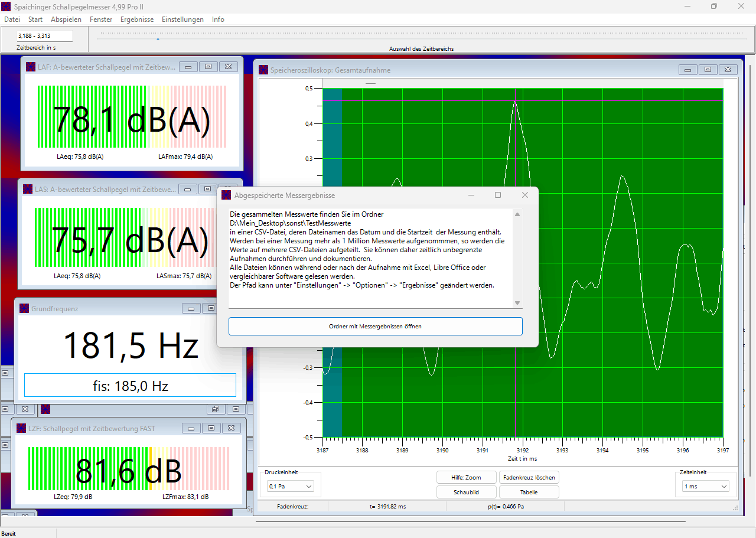This screenshot has width=756, height=538.
Task: Click the dialog text scrollbar down arrow
Action: pos(517,303)
